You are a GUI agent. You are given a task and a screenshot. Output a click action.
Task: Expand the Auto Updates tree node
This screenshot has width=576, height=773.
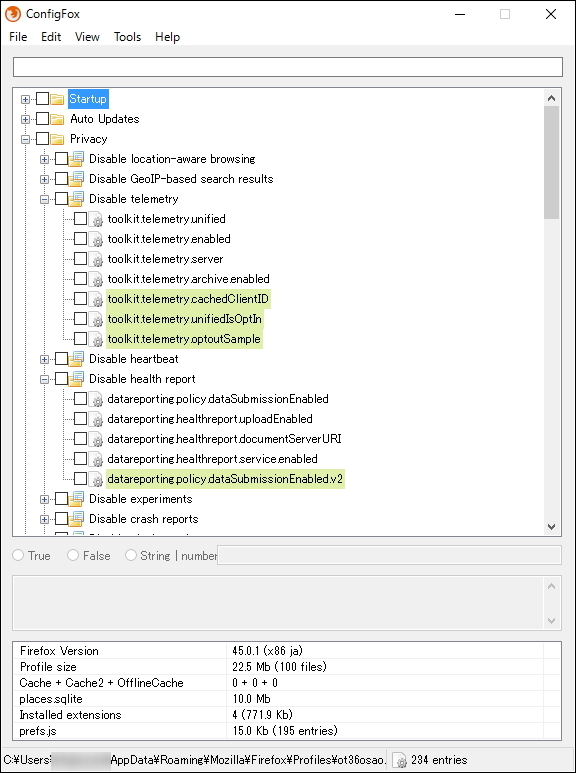[25, 119]
